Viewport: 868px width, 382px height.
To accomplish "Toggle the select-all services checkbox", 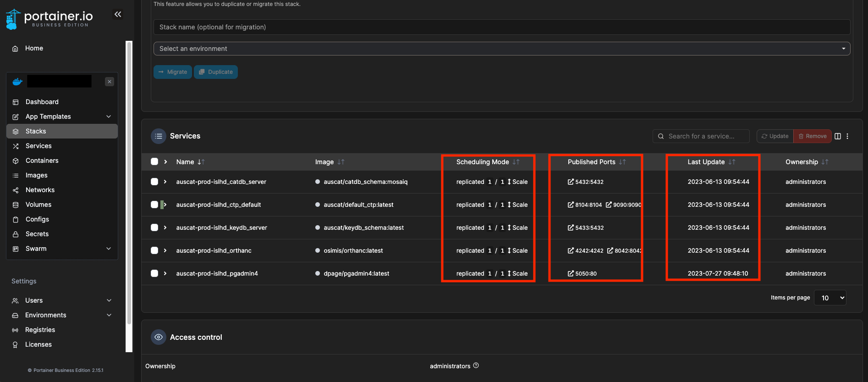I will [154, 161].
